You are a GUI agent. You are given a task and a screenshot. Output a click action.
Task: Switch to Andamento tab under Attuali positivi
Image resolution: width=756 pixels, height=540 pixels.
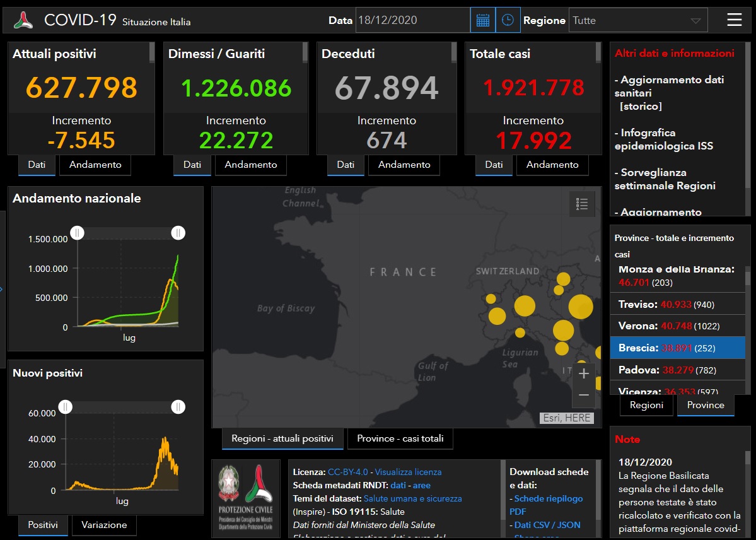tap(95, 165)
